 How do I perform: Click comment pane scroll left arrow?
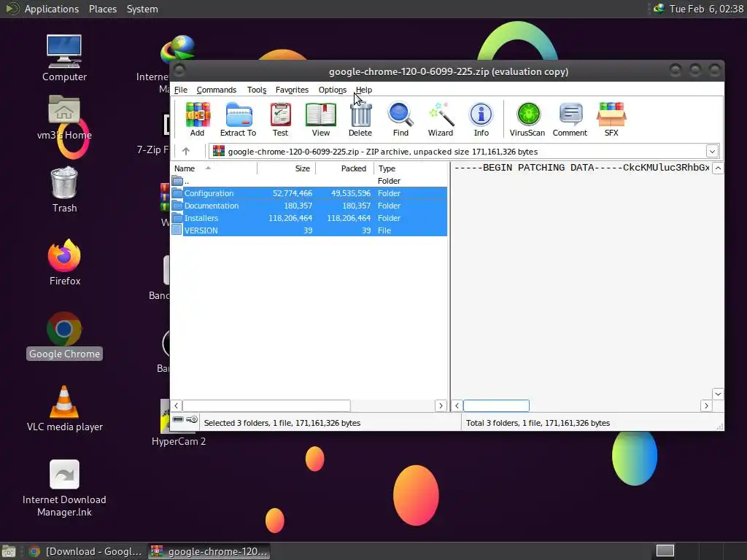(457, 405)
